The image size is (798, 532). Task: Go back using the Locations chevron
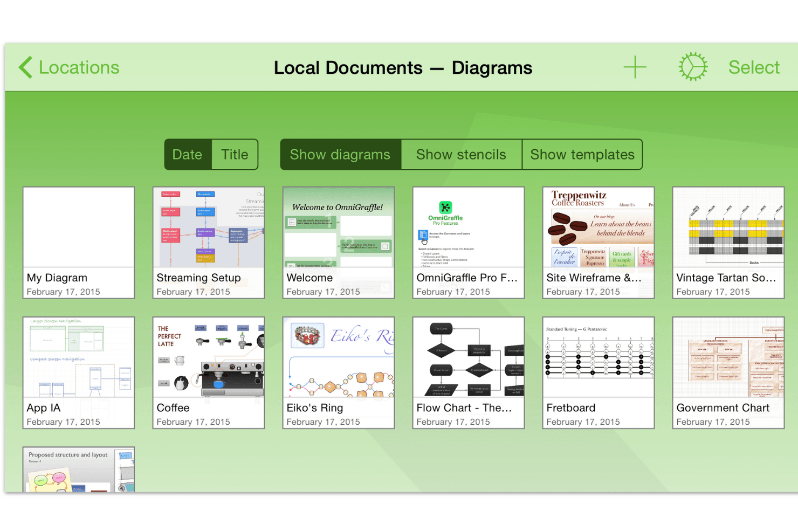tap(25, 67)
